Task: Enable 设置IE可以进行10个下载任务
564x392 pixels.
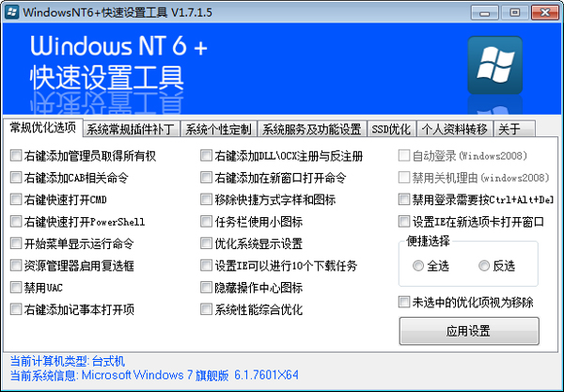Action: pos(206,265)
